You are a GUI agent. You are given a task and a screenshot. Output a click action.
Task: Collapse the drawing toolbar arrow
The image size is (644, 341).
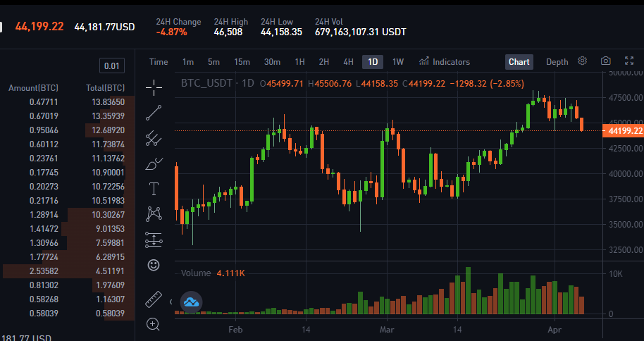click(171, 302)
